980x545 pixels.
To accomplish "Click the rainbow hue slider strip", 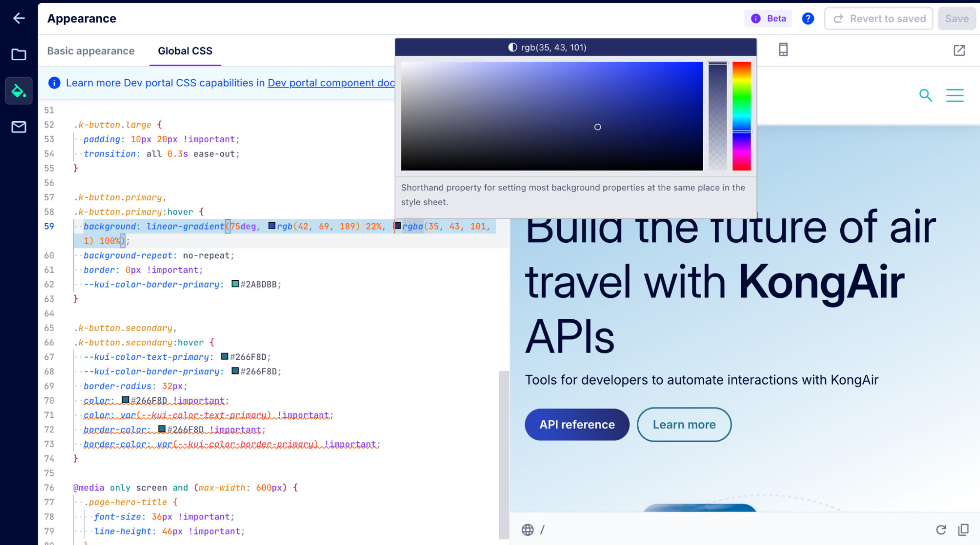I will click(741, 116).
